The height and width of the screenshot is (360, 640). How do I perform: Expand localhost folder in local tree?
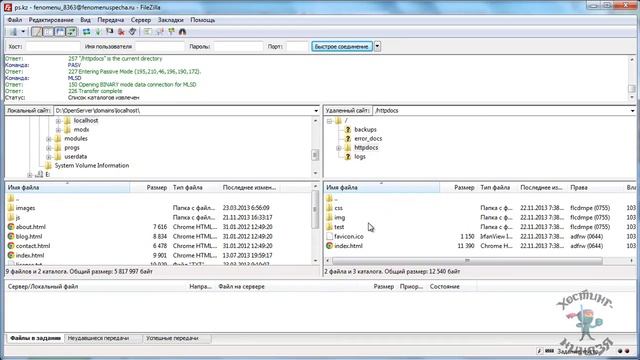coord(58,121)
